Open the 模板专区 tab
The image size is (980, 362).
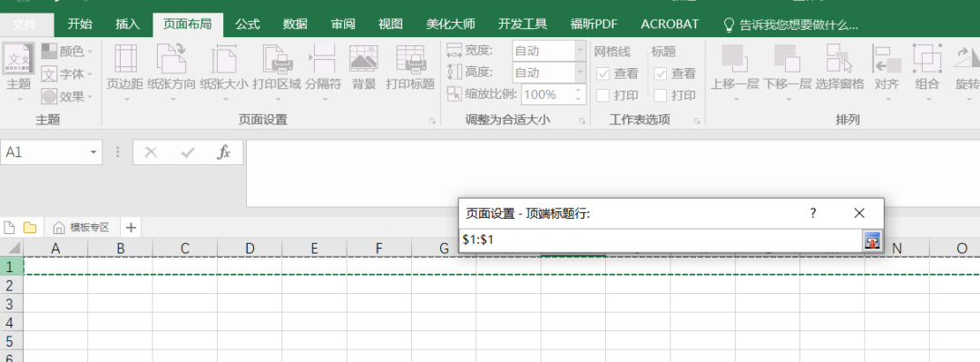[x=82, y=227]
